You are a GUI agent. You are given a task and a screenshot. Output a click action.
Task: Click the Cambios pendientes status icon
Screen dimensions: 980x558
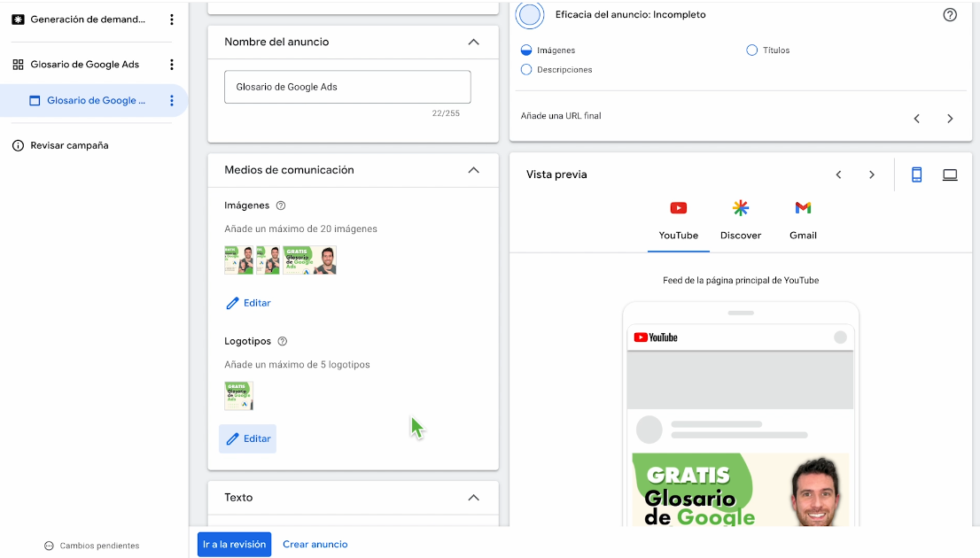tap(49, 546)
